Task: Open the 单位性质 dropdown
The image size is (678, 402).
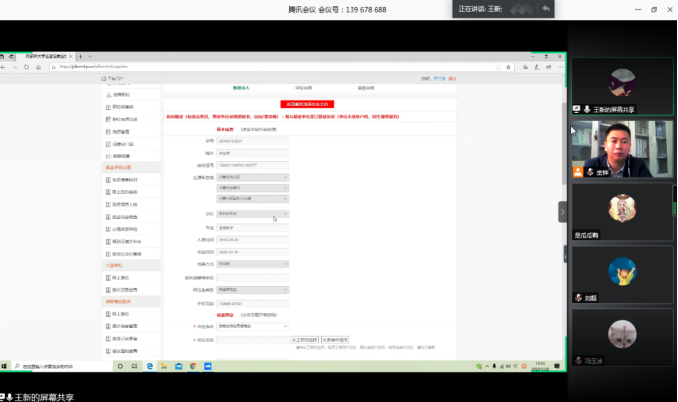Action: [253, 326]
